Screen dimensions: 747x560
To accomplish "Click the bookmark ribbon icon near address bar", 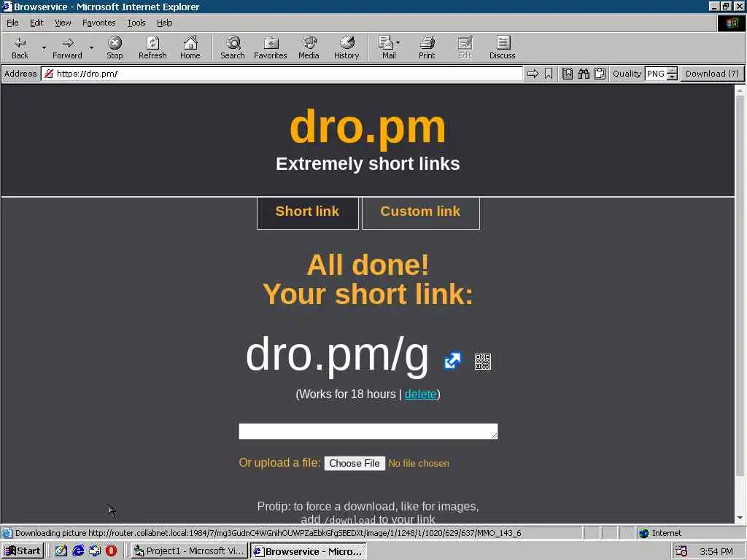I will [549, 74].
